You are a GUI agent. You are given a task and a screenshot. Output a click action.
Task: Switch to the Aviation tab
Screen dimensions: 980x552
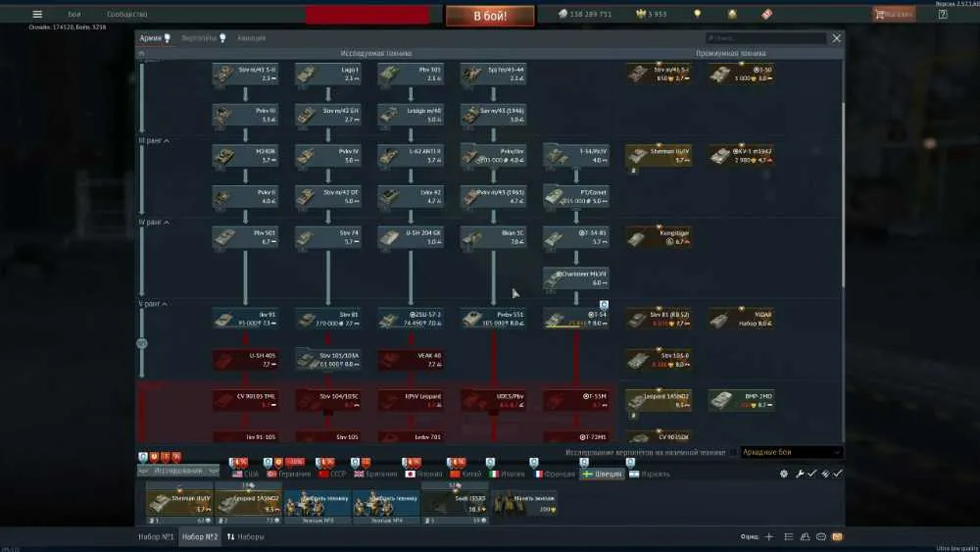[x=251, y=38]
